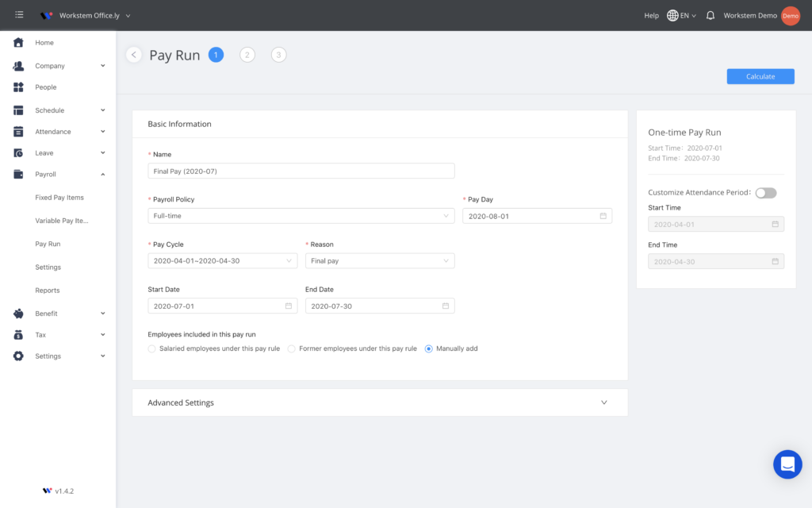Select Salaried employees under this pay rule

click(152, 348)
